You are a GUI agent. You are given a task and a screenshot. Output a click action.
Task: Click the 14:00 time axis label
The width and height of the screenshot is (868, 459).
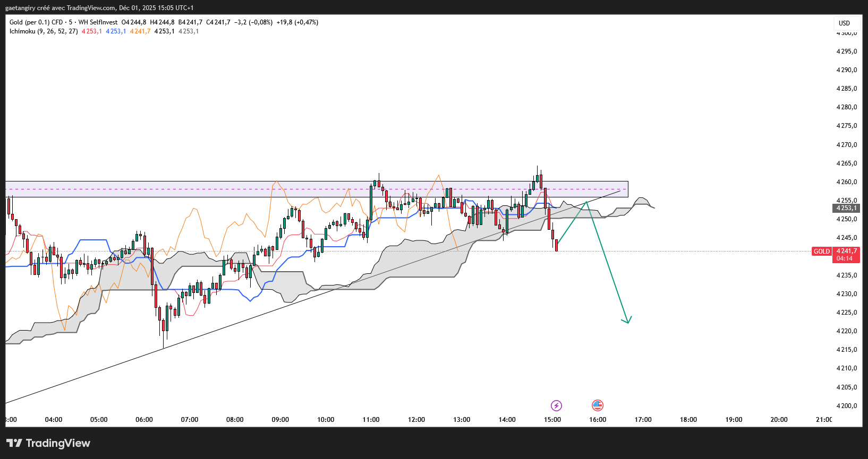pos(507,420)
